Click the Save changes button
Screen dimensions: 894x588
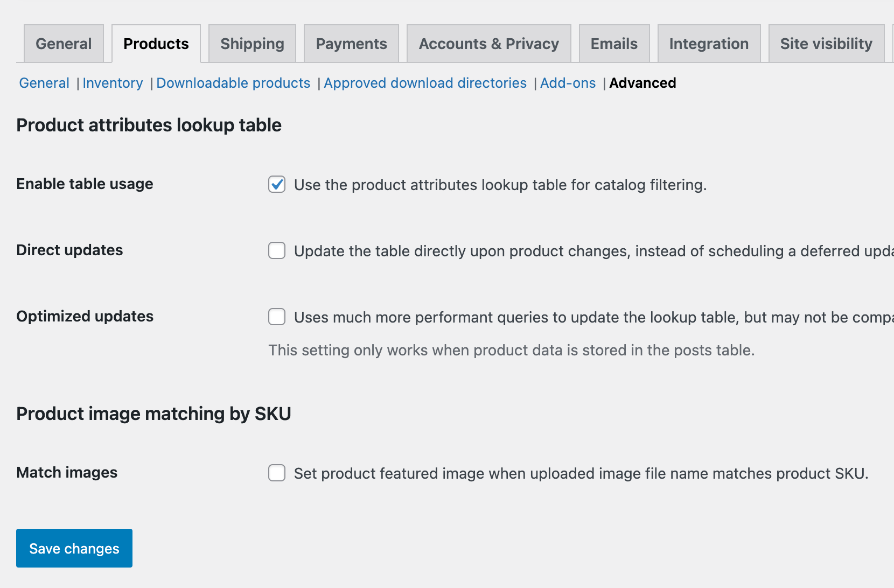pyautogui.click(x=74, y=548)
